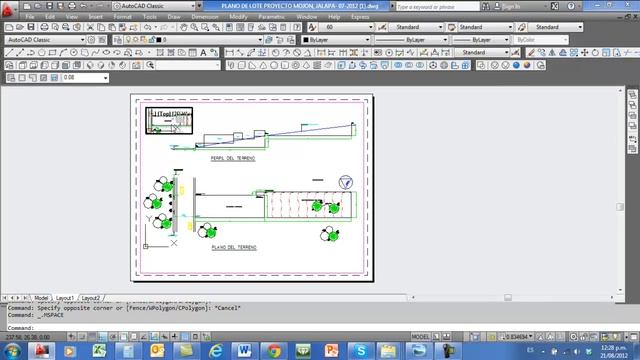
Task: Open Microsoft Word from taskbar
Action: tap(244, 351)
